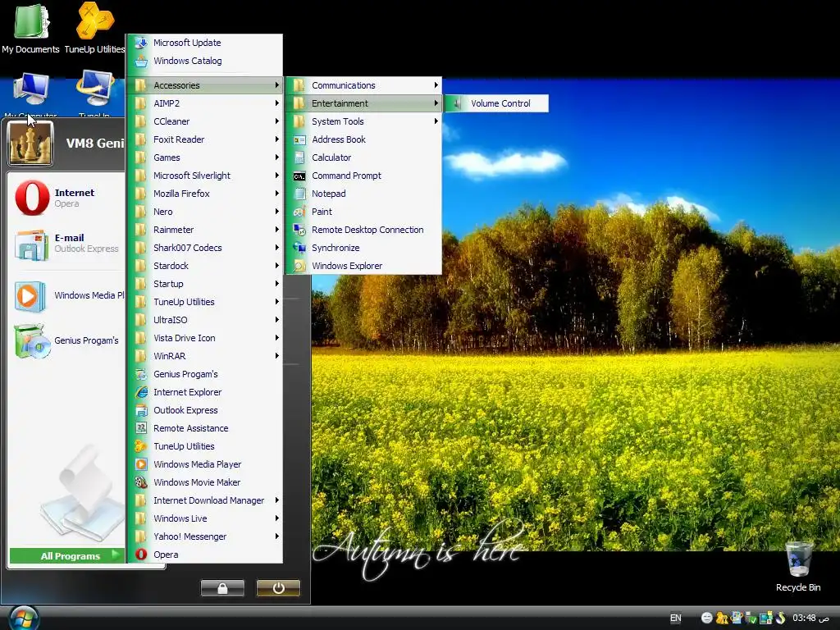
Task: Open the Yahoo! Messenger folder
Action: pos(204,536)
